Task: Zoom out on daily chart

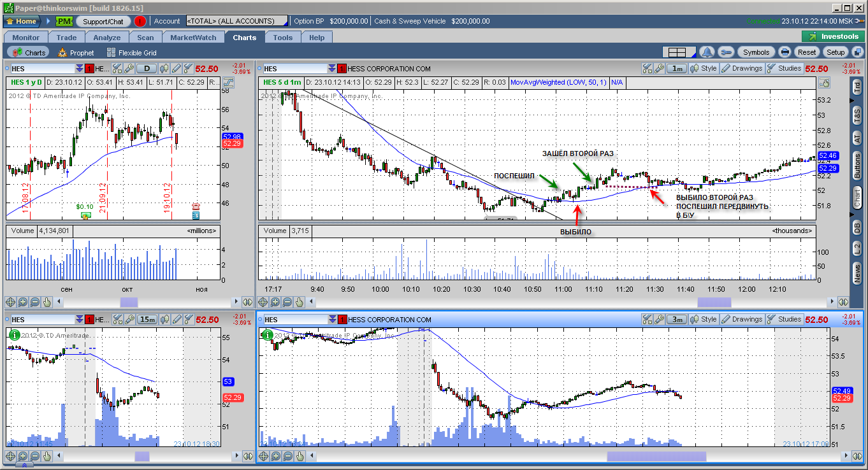Action: coord(35,303)
